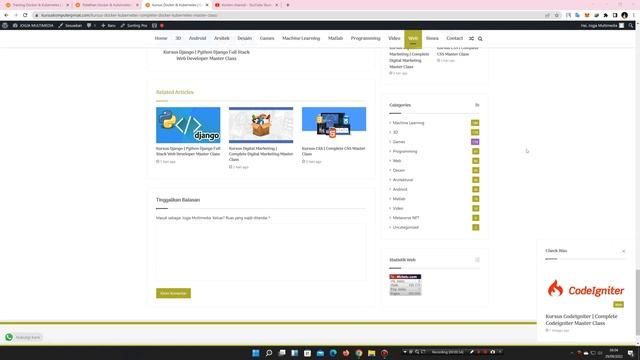Close the Check Also popup
The image size is (640, 360).
pyautogui.click(x=624, y=251)
